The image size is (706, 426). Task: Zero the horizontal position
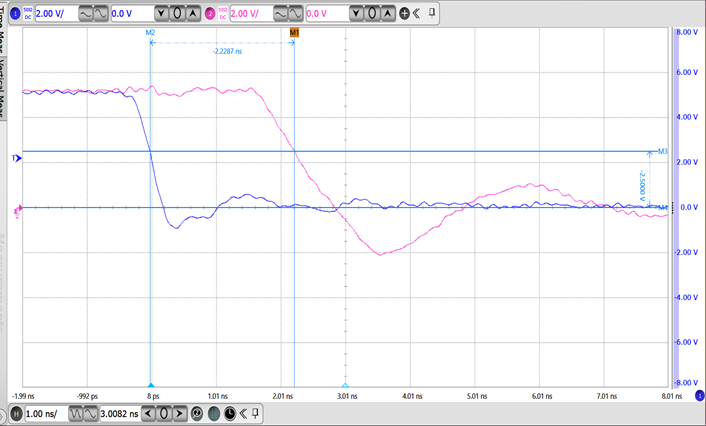(x=164, y=413)
